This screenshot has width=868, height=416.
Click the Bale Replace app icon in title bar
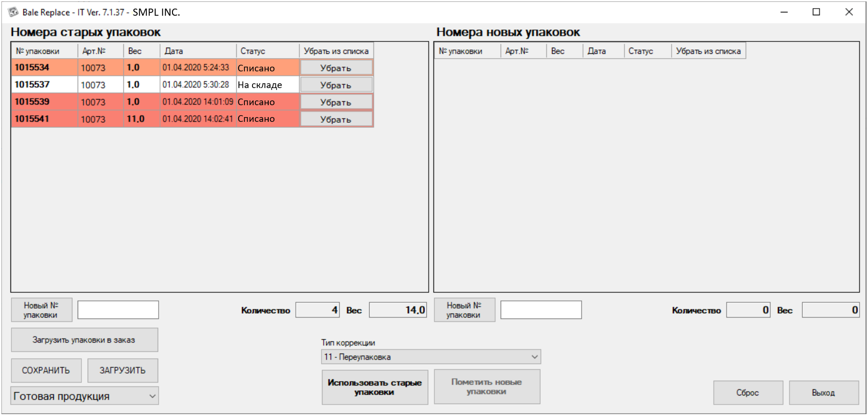[x=13, y=12]
